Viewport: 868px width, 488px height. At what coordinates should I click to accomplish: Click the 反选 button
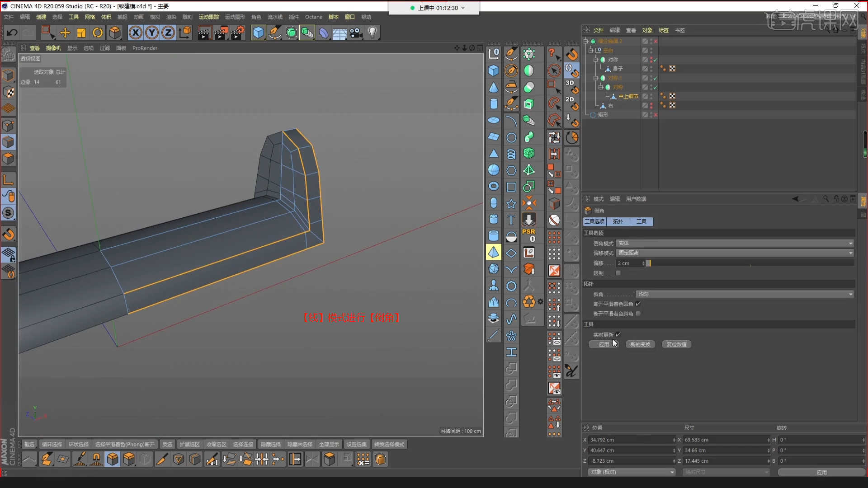[167, 445]
